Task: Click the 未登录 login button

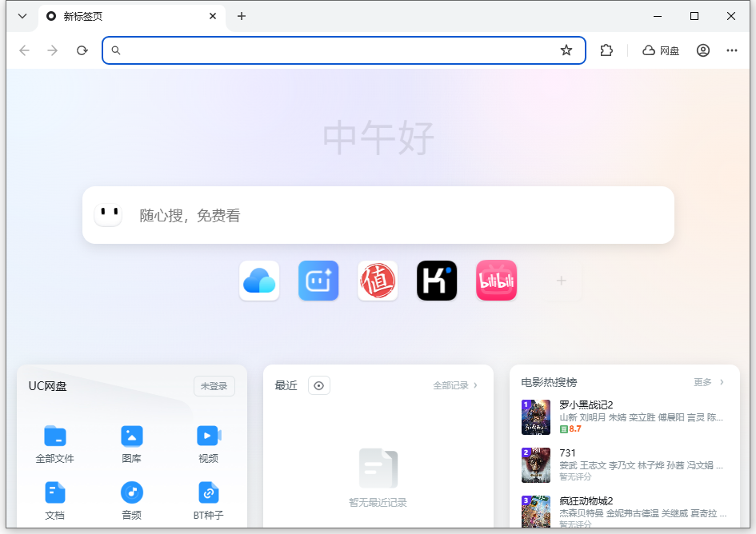Action: point(214,385)
